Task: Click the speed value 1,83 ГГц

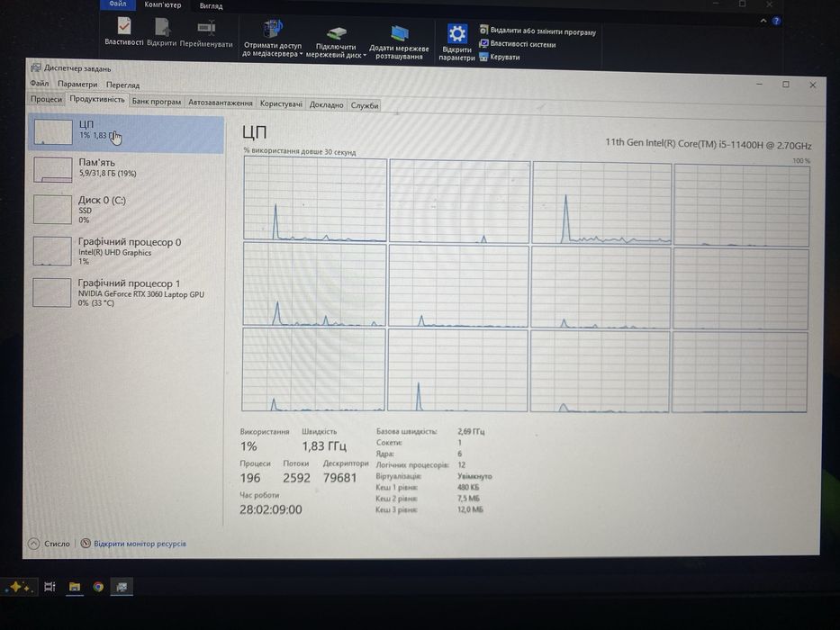Action: coord(324,445)
